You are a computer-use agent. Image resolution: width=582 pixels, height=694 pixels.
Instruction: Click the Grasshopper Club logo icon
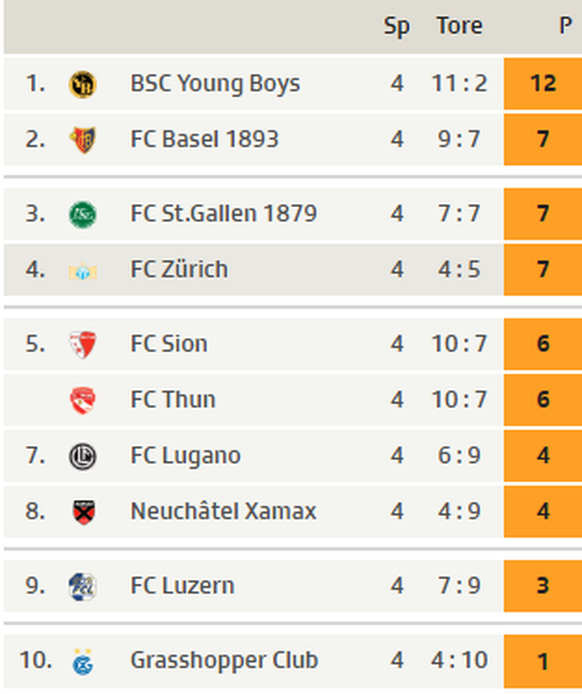click(x=83, y=662)
